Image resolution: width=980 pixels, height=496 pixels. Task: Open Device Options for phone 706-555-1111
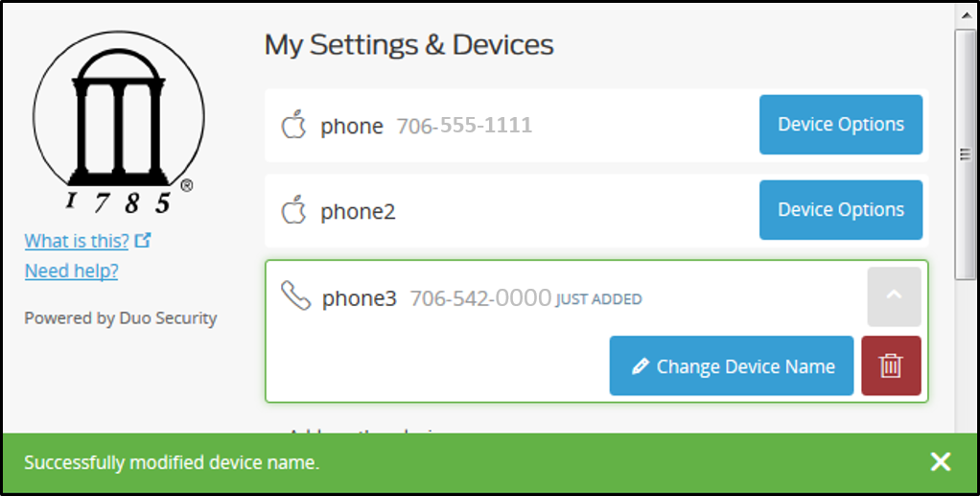841,125
